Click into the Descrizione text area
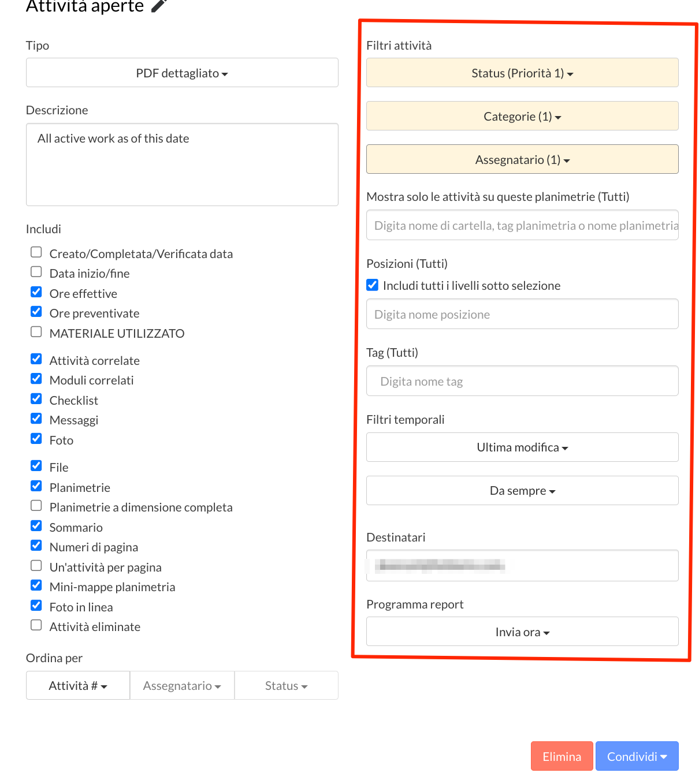 182,165
